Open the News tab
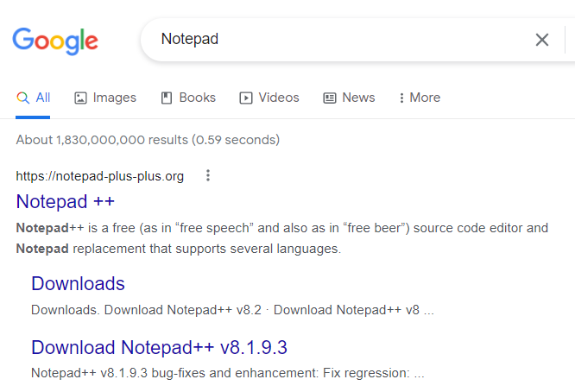The image size is (575, 392). (x=349, y=98)
